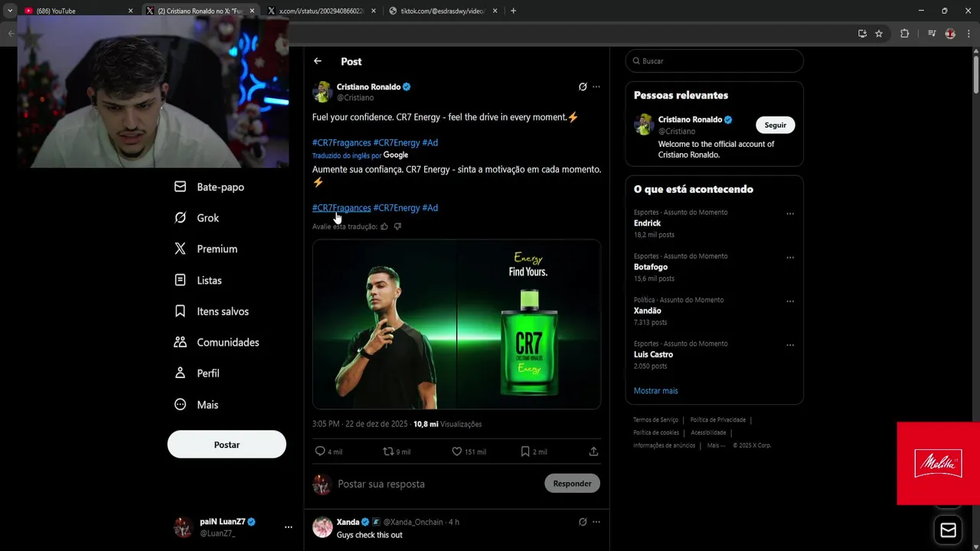Image resolution: width=980 pixels, height=551 pixels.
Task: Open a new browser tab
Action: (x=513, y=11)
